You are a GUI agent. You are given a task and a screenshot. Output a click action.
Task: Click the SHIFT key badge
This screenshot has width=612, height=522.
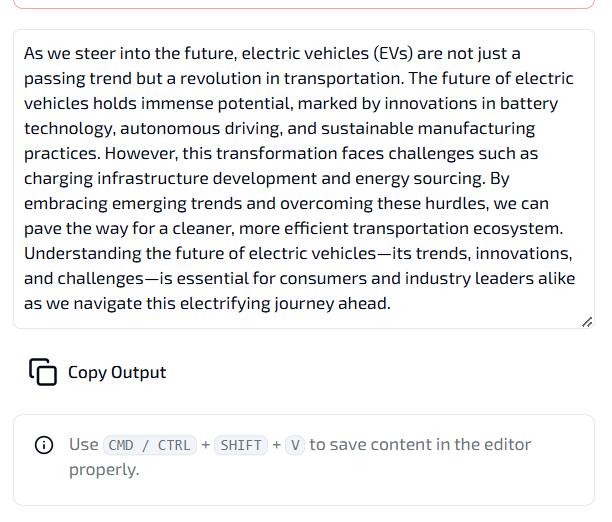click(x=241, y=445)
